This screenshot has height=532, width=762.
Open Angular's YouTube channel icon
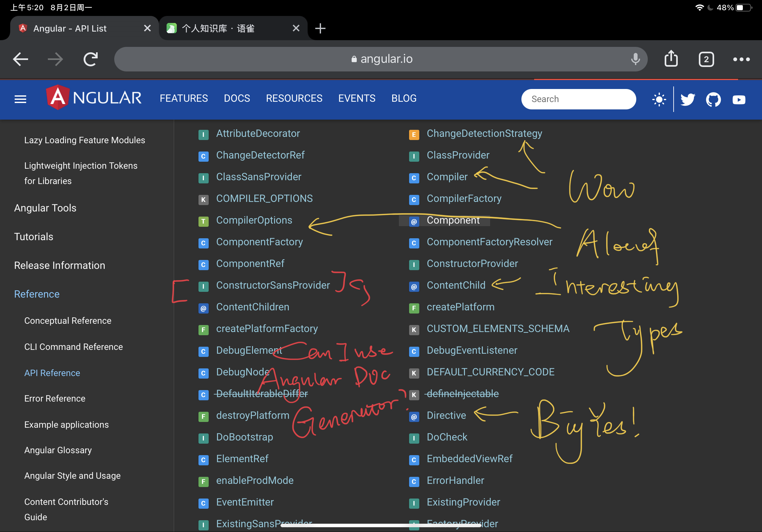pos(739,100)
